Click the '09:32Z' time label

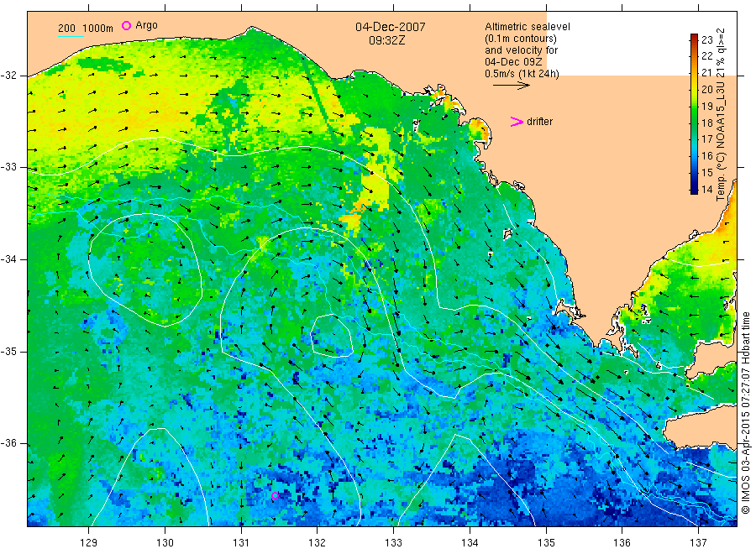pos(387,40)
